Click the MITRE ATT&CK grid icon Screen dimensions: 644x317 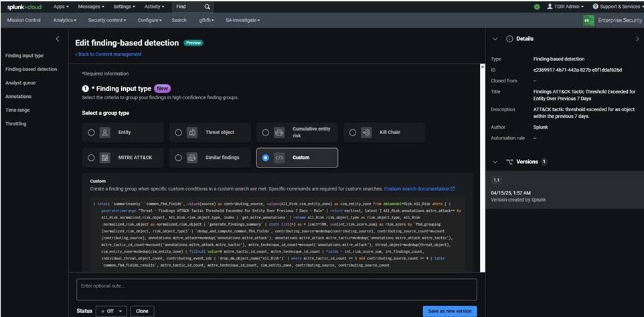(x=105, y=157)
